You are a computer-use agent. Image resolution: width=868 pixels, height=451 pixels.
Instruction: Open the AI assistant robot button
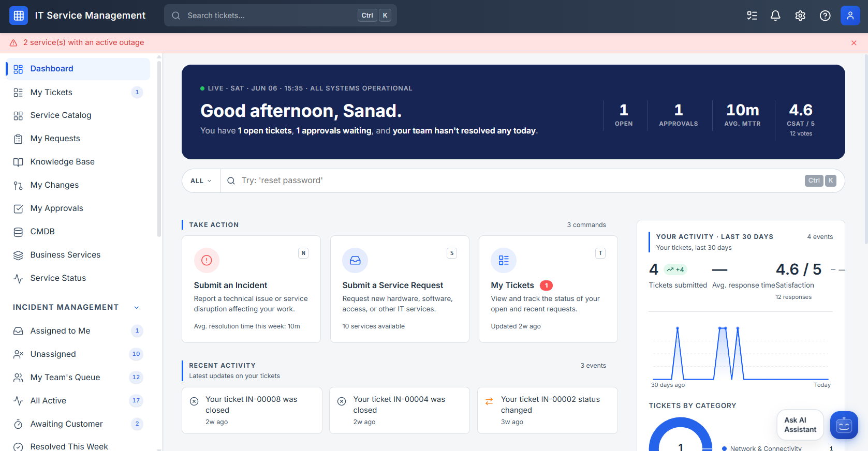click(844, 425)
